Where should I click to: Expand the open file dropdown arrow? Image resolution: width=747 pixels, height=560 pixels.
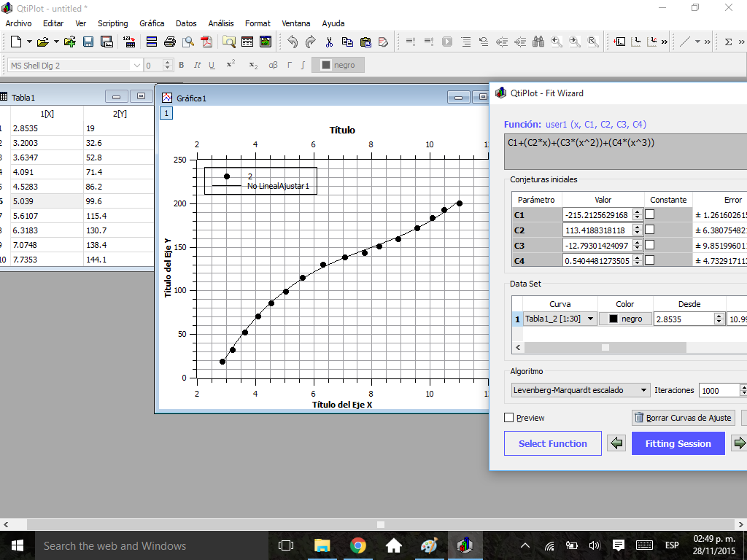pyautogui.click(x=56, y=42)
